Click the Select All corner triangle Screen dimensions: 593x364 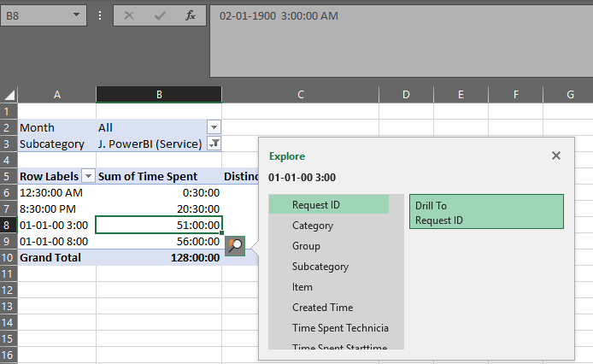click(x=9, y=95)
